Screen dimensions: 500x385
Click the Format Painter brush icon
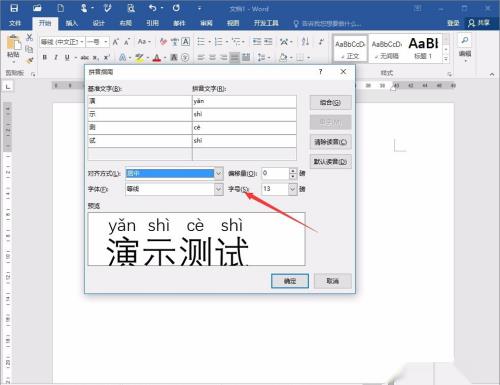[29, 60]
